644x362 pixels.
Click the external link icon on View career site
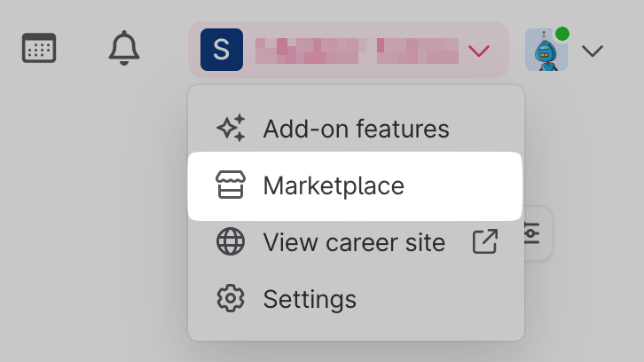[x=485, y=242]
